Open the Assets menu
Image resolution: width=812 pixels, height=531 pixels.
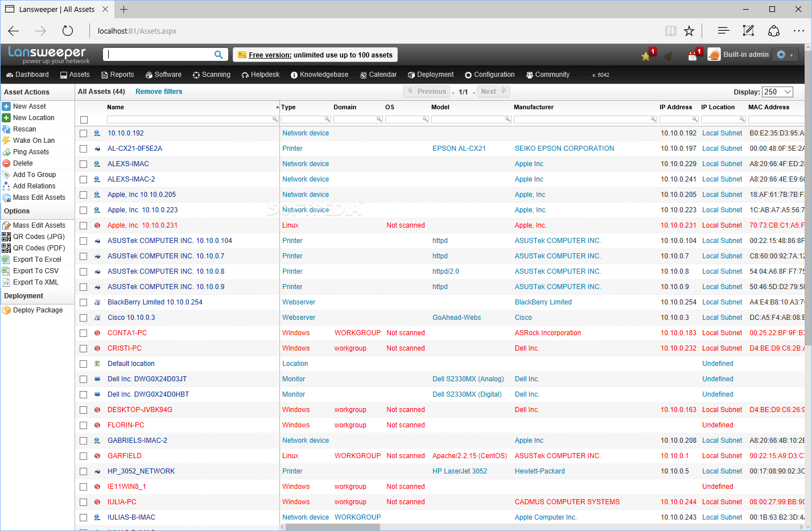[x=75, y=75]
